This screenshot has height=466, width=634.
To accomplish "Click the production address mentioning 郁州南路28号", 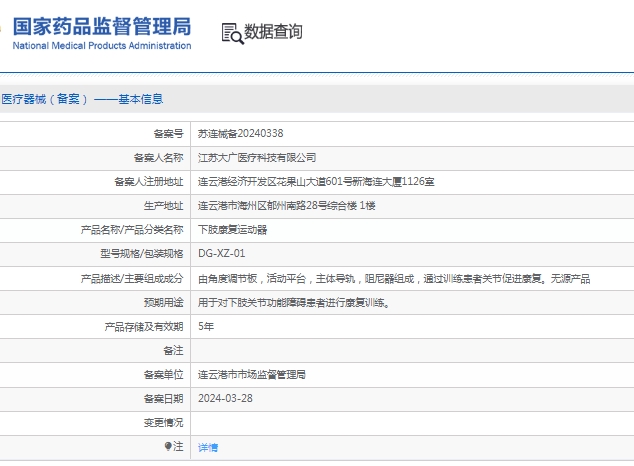I will 287,206.
